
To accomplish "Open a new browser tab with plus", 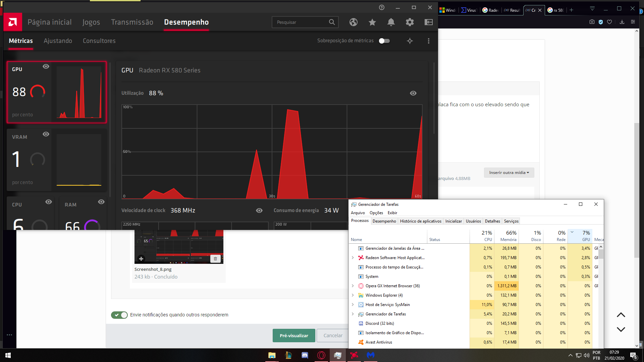I will [x=571, y=10].
